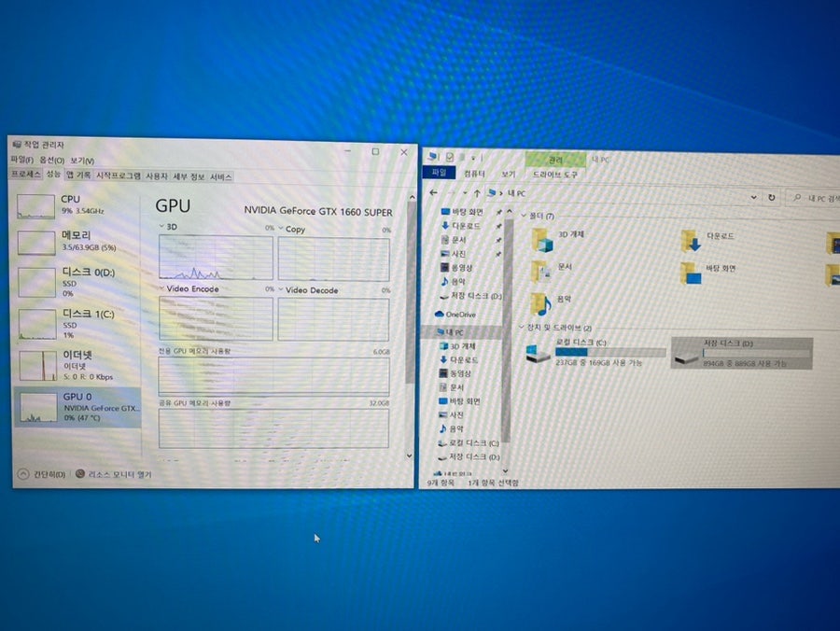Open the 문서 folder icon in main pane
840x631 pixels.
(x=541, y=273)
